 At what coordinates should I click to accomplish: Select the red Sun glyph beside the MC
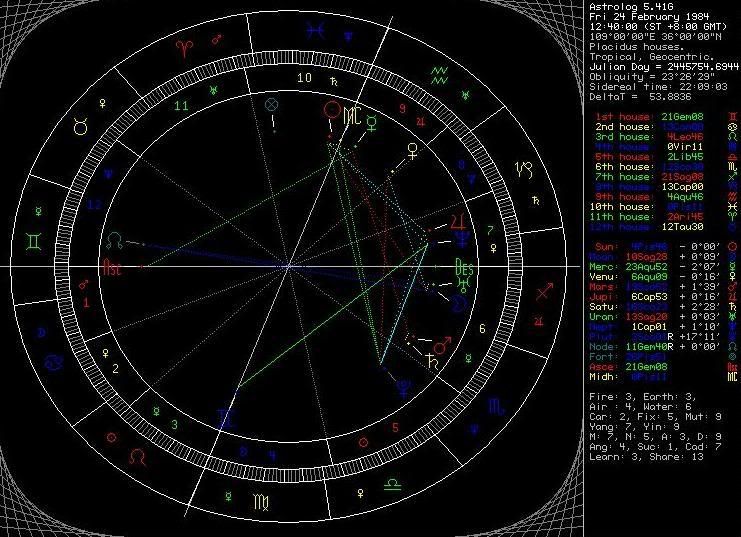[x=332, y=109]
